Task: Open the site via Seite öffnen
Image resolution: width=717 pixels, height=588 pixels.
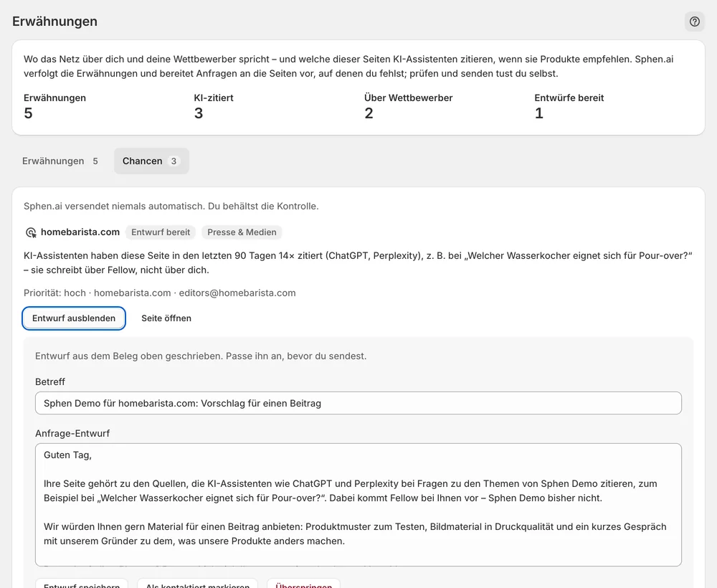Action: [x=166, y=318]
